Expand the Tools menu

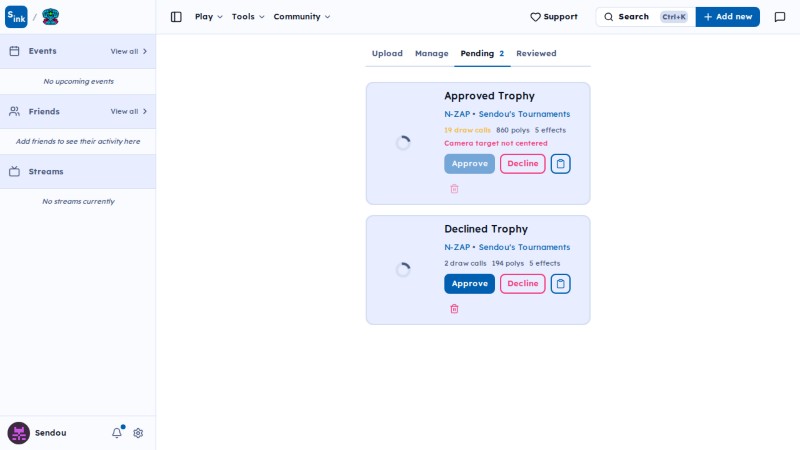(x=248, y=17)
